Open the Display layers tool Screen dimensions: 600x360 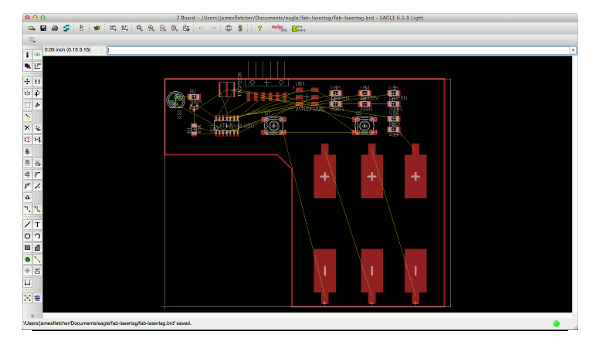(27, 66)
